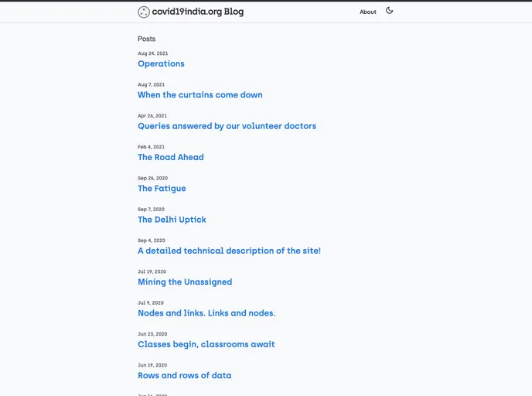
Task: Toggle dark mode with the moon icon
Action: 390,11
